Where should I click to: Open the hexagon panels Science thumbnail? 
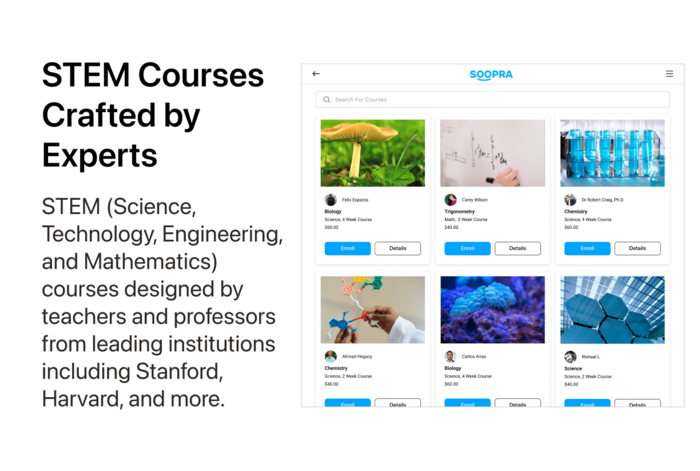click(x=612, y=310)
